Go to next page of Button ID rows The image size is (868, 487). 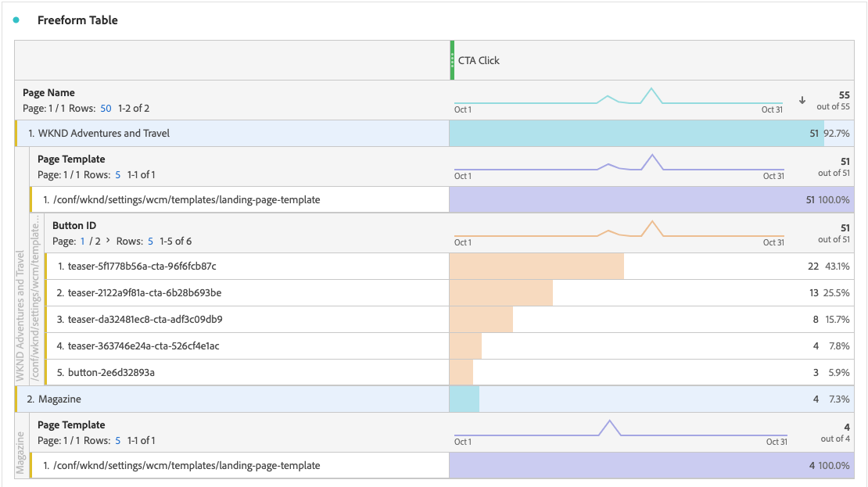(108, 242)
